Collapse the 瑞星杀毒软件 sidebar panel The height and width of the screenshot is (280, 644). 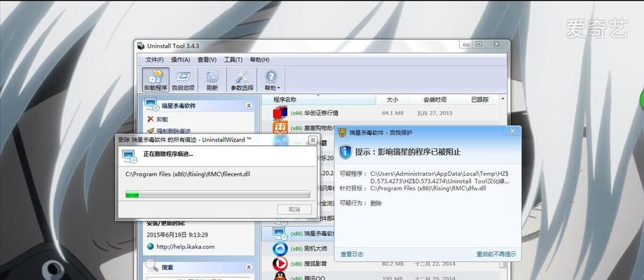pos(249,106)
